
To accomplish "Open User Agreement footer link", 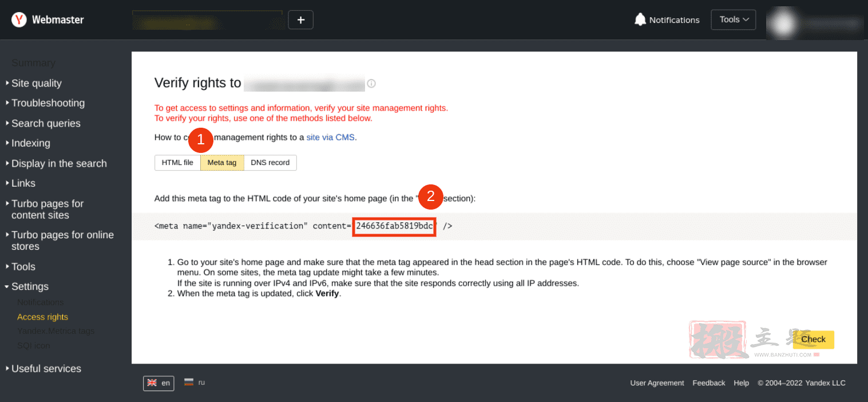I will [657, 383].
